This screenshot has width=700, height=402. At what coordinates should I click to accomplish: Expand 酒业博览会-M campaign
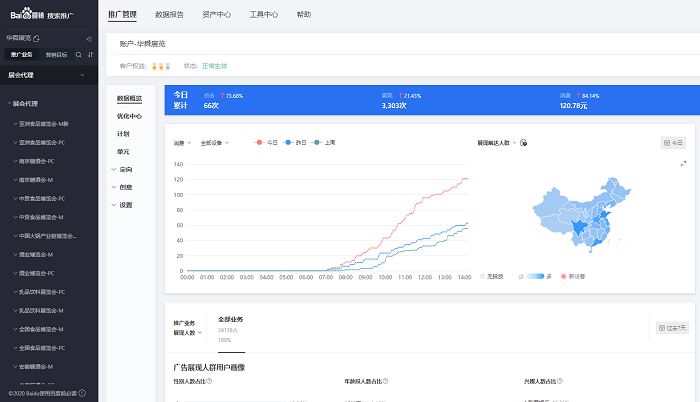15,255
